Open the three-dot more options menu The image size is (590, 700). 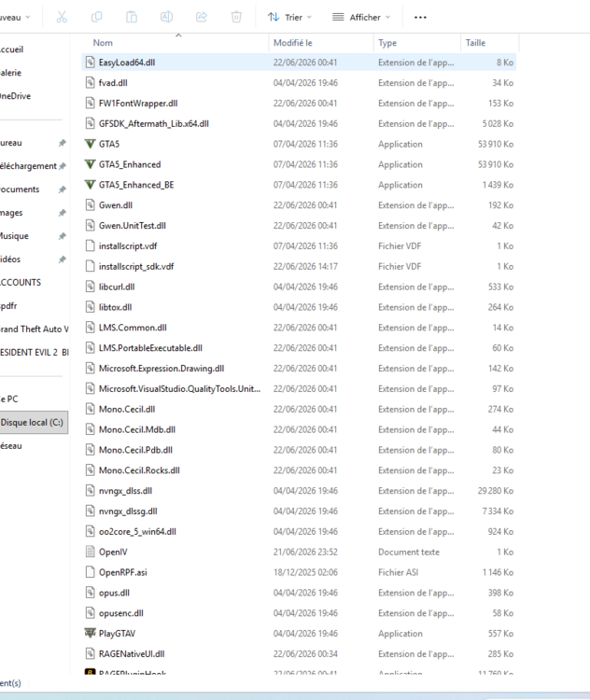[420, 17]
